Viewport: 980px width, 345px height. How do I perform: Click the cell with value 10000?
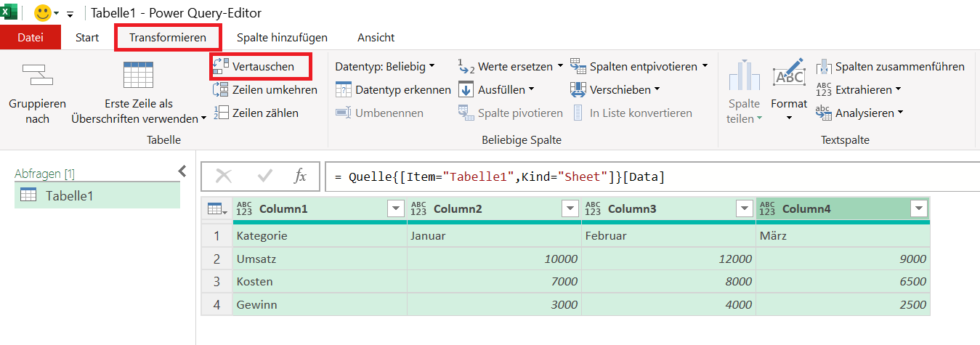[495, 259]
